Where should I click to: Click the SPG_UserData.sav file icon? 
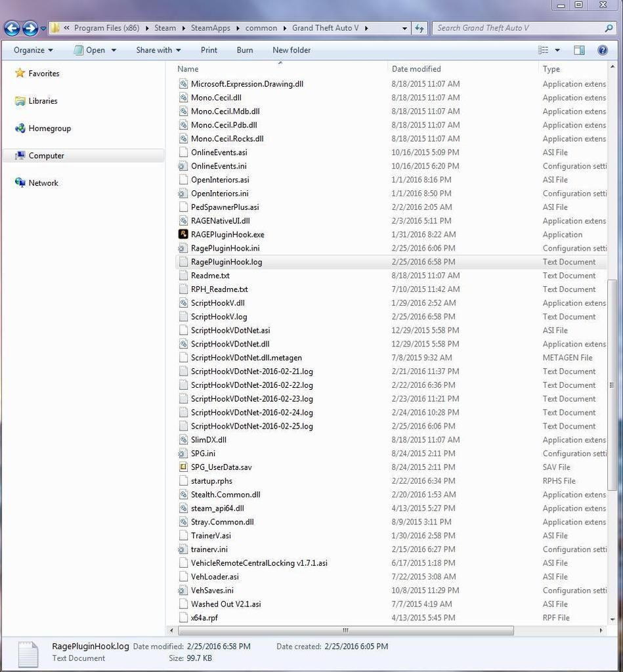click(x=184, y=467)
